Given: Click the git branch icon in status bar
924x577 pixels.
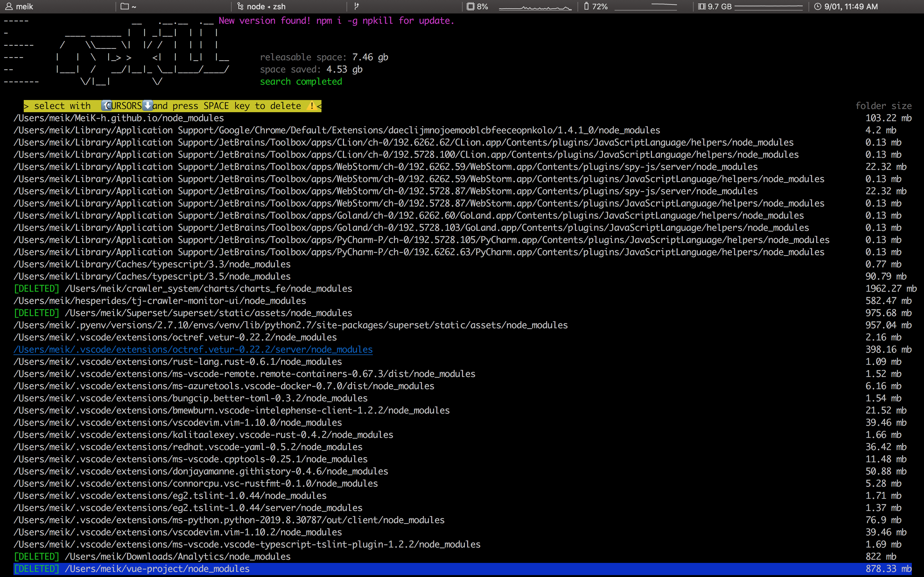Looking at the screenshot, I should [356, 6].
